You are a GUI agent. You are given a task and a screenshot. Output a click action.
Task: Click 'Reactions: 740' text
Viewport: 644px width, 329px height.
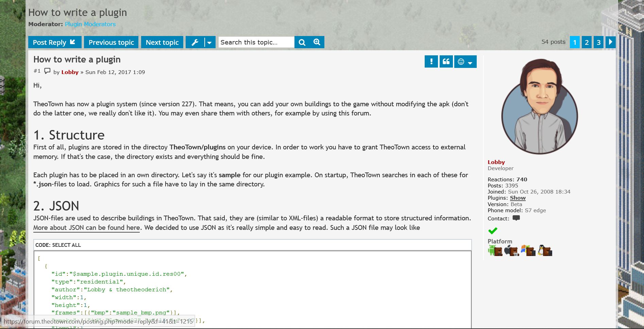pyautogui.click(x=507, y=180)
